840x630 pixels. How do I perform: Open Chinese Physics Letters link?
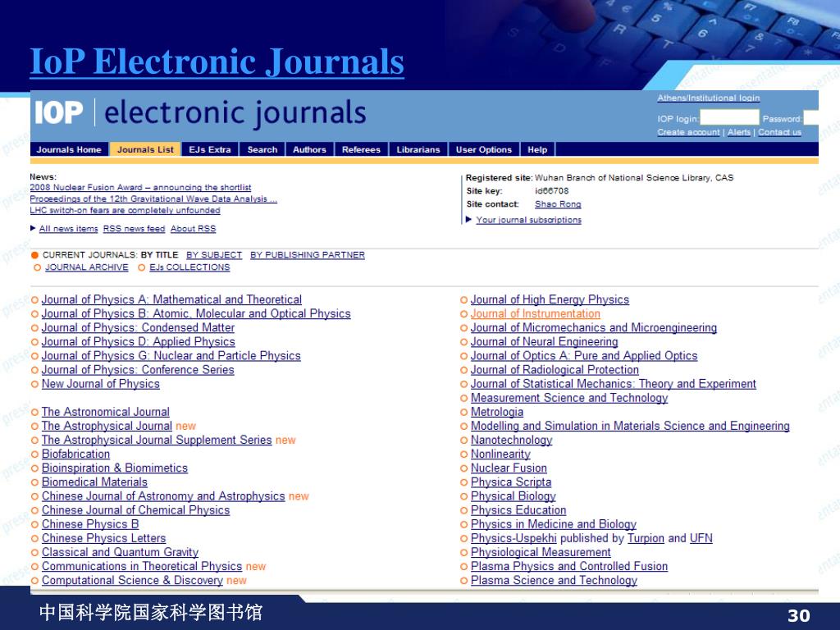(104, 538)
